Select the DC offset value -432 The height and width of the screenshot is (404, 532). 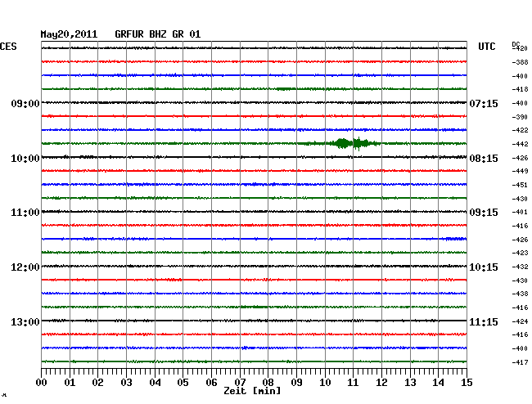tap(520, 267)
